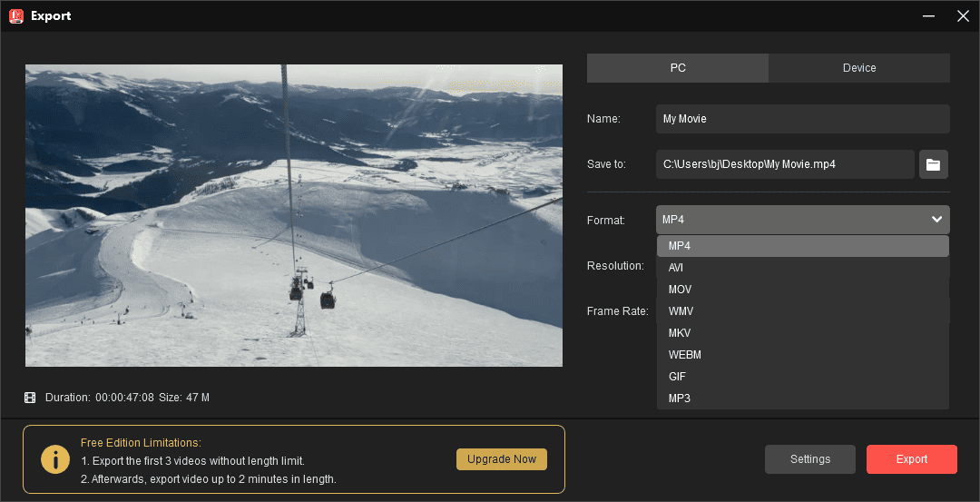
Task: Click the Save to path field
Action: (785, 164)
